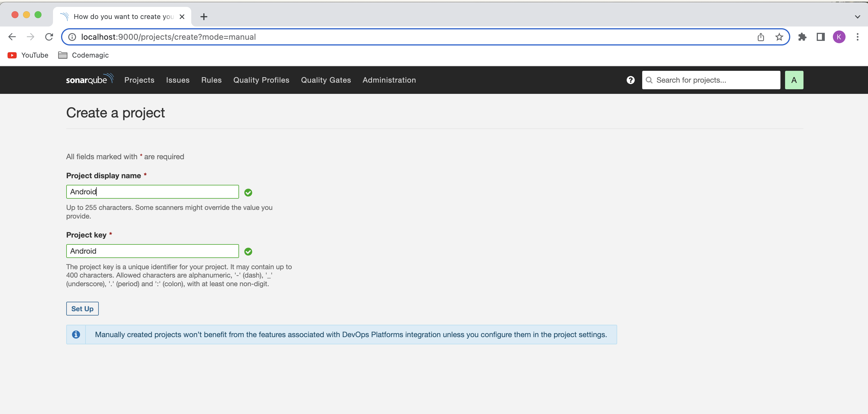The height and width of the screenshot is (414, 868).
Task: Open the Codemagic bookmarks folder
Action: tap(83, 55)
